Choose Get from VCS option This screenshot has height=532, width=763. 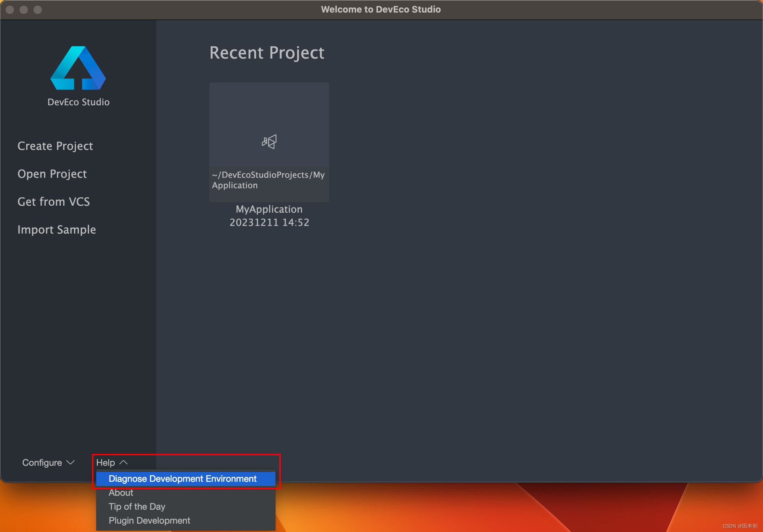pos(53,202)
